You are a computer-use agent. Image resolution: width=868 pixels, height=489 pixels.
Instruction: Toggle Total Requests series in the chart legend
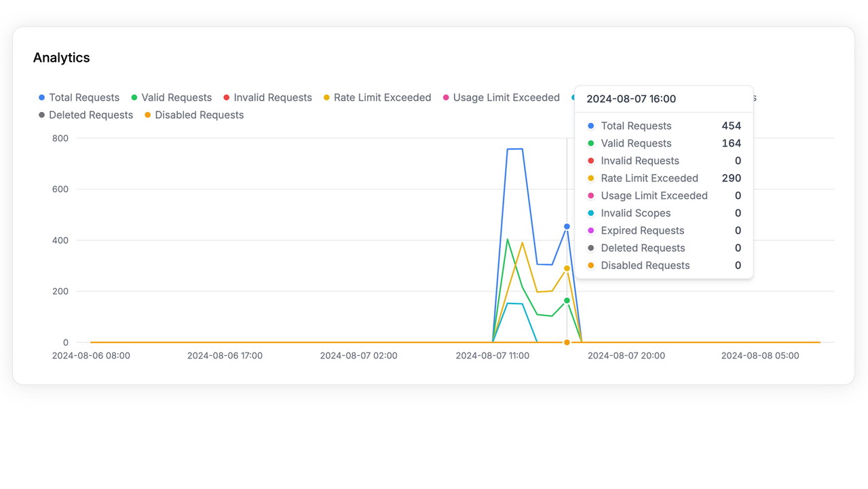pyautogui.click(x=79, y=98)
